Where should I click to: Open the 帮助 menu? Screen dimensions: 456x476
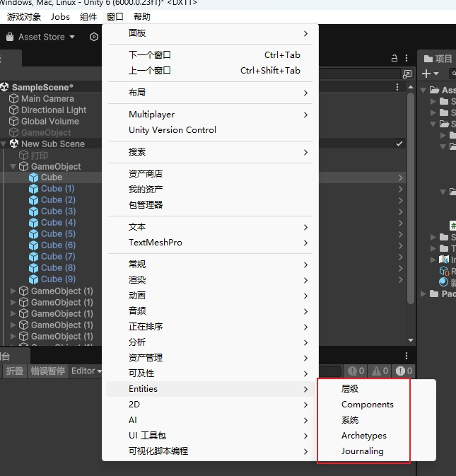pyautogui.click(x=141, y=17)
